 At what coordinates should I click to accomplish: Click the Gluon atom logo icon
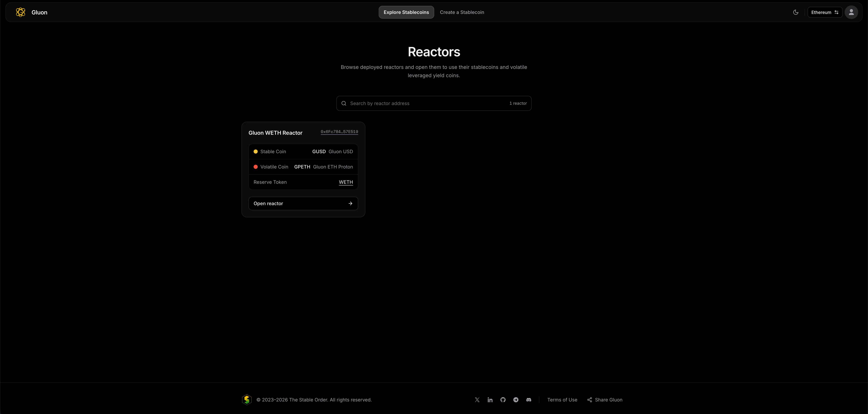click(x=21, y=12)
